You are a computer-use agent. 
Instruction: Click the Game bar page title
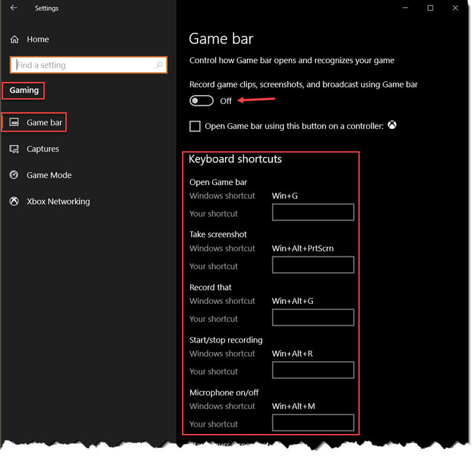point(221,39)
